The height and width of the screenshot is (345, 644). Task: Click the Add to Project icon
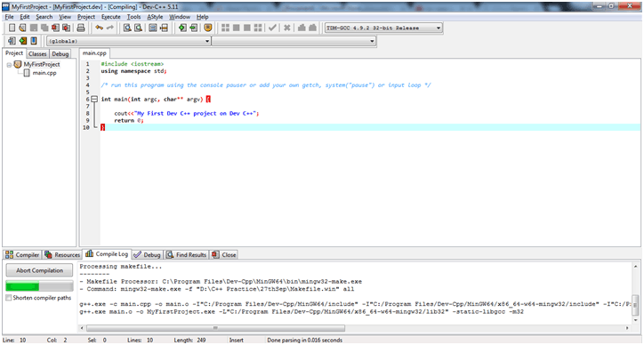point(182,28)
